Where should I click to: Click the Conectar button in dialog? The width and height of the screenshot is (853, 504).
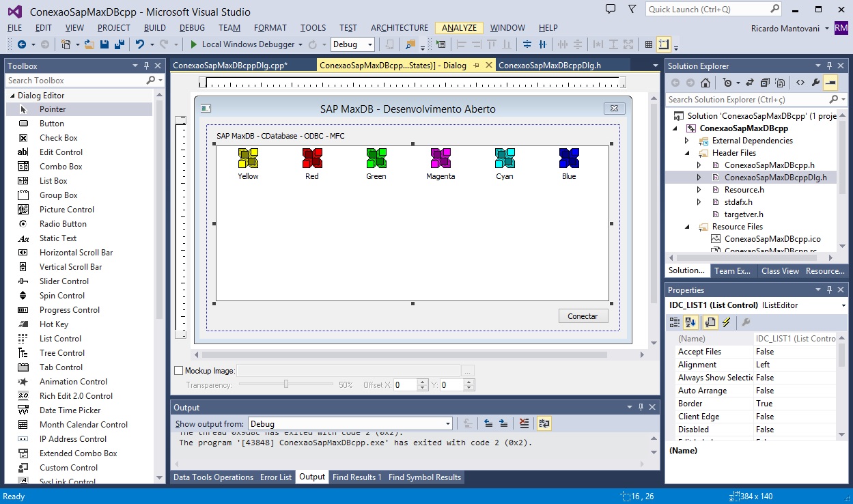point(583,316)
